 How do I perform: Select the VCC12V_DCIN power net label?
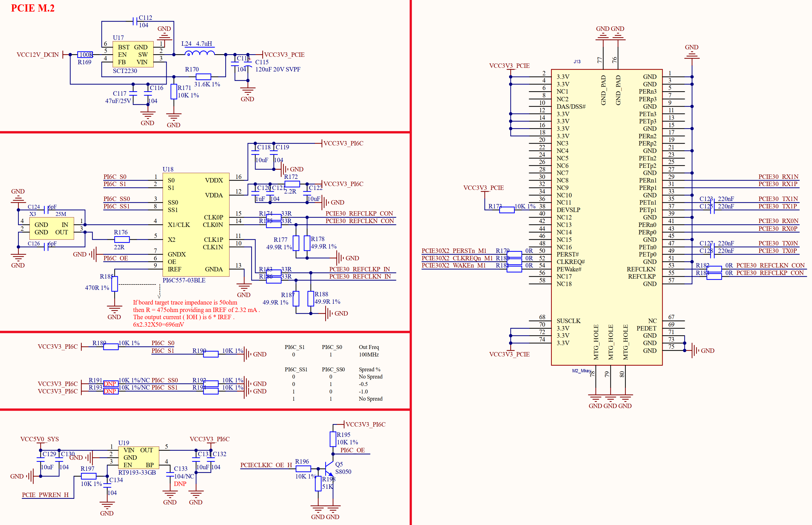pyautogui.click(x=38, y=54)
